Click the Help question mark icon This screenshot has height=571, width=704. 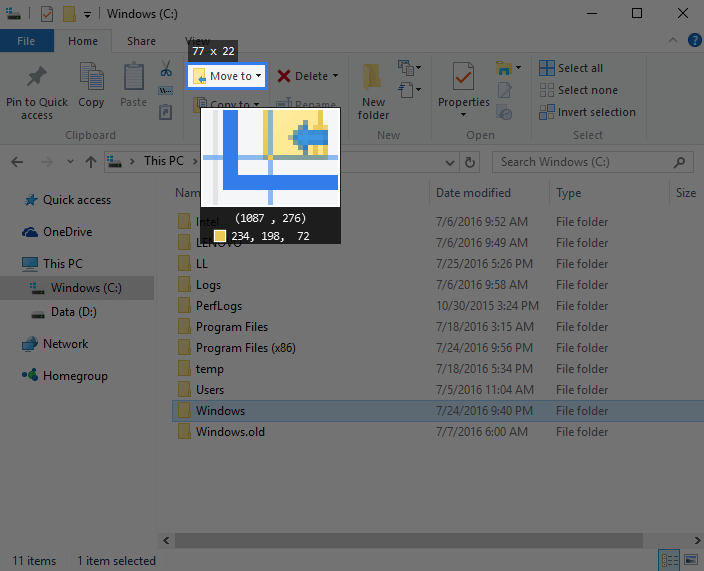(x=694, y=40)
